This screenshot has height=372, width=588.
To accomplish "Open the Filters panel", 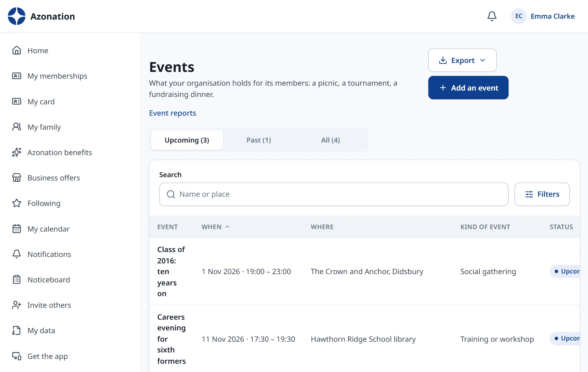I will pos(542,194).
